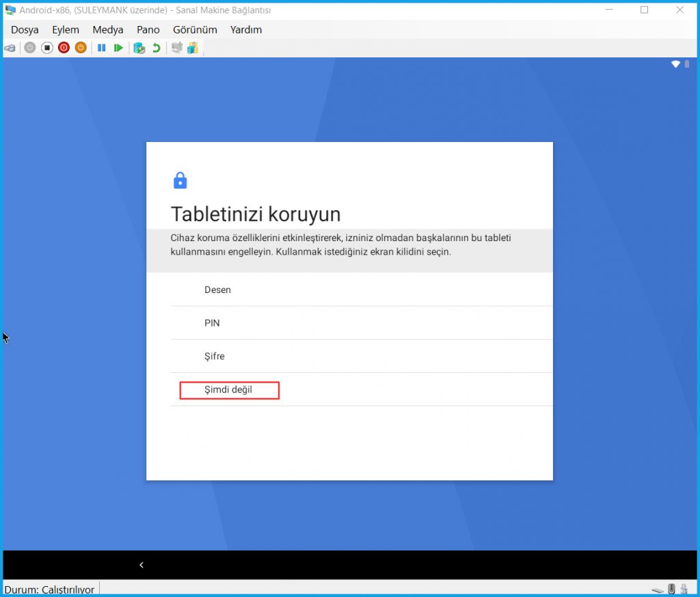Choose the Şifre screen lock option
This screenshot has width=700, height=597.
pos(361,356)
